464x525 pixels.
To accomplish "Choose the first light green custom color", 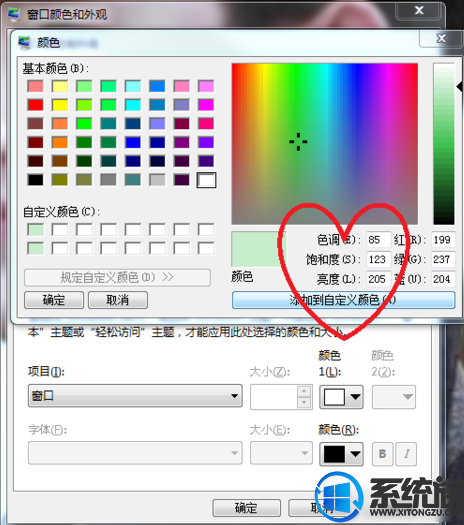I will point(35,230).
